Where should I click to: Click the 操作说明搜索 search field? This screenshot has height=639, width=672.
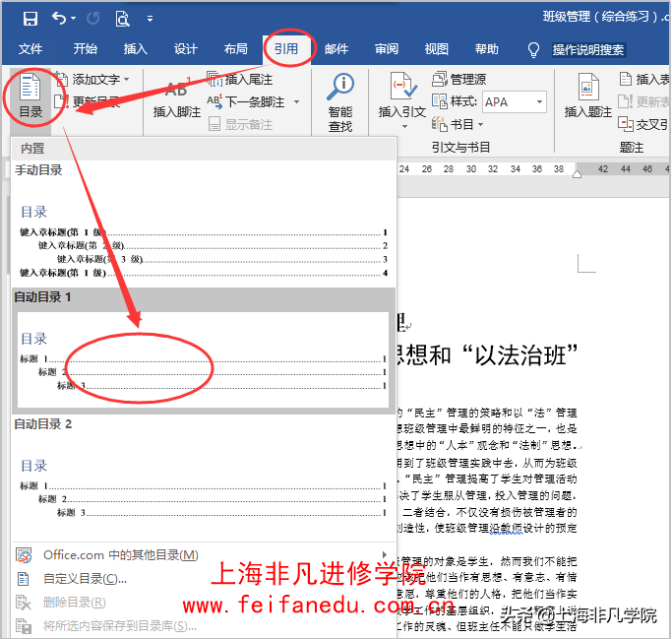tap(588, 50)
